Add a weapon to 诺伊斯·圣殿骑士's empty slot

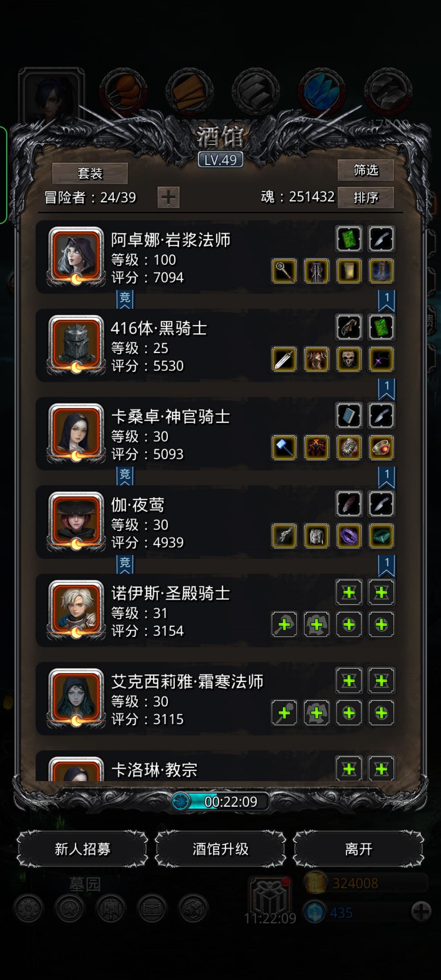[284, 624]
